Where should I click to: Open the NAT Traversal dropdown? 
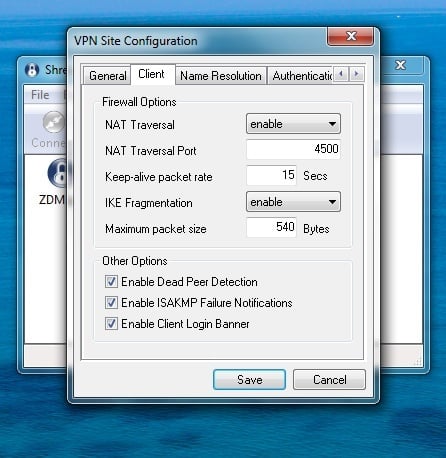pyautogui.click(x=293, y=124)
